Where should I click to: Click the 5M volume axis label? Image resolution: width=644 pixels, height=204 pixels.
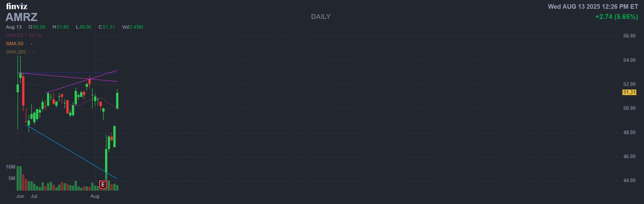[x=12, y=178]
